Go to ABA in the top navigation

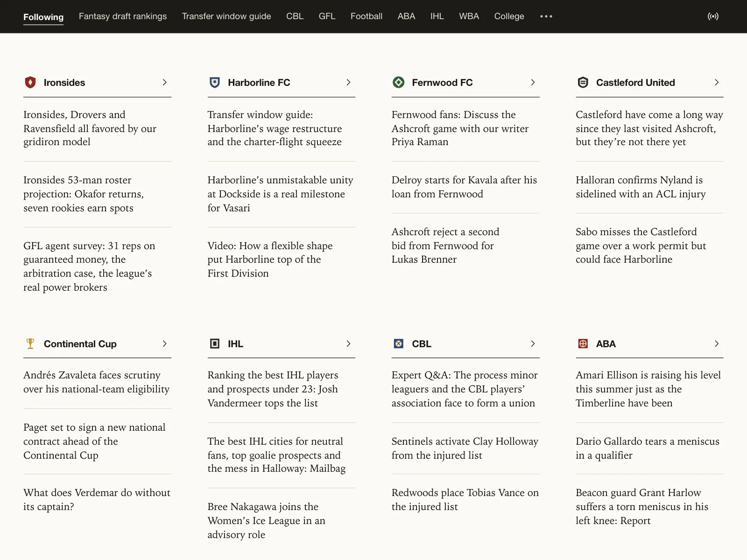click(x=406, y=16)
